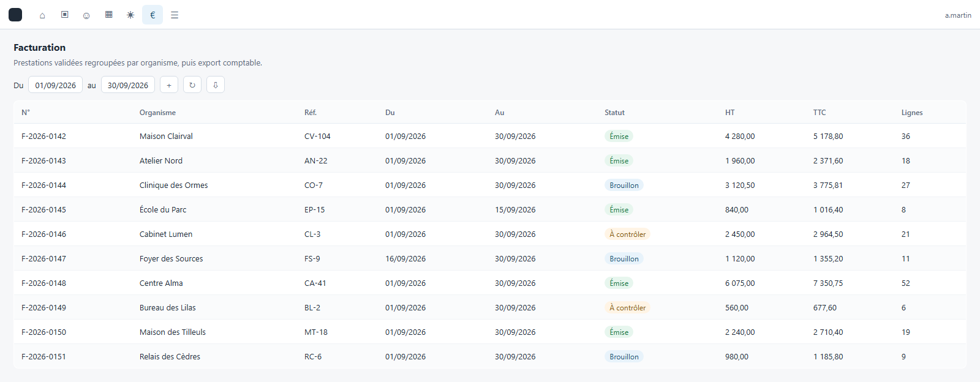Open the smiley face nav icon

[x=86, y=15]
